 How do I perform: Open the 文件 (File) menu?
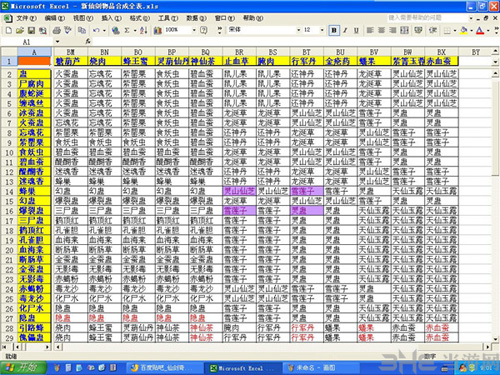pyautogui.click(x=26, y=18)
